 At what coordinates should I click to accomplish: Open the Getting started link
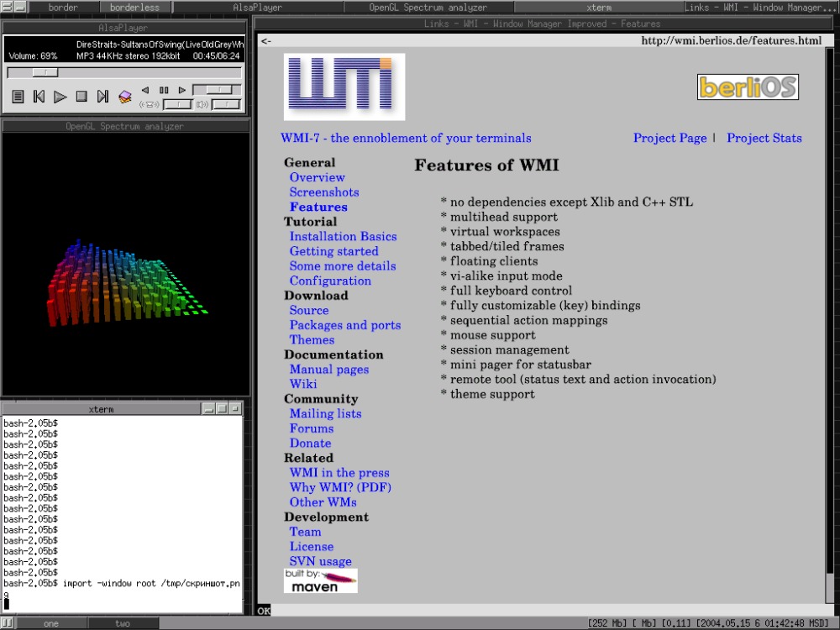[333, 251]
